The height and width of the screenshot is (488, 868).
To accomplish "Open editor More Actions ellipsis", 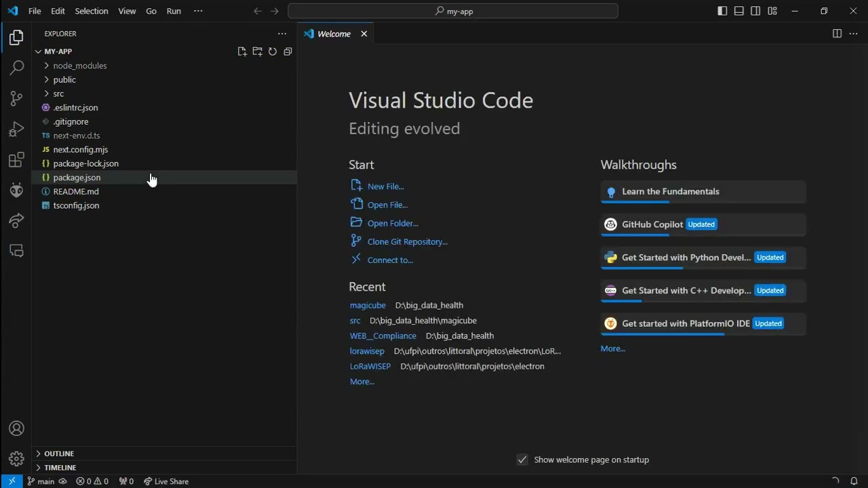I will pos(853,34).
